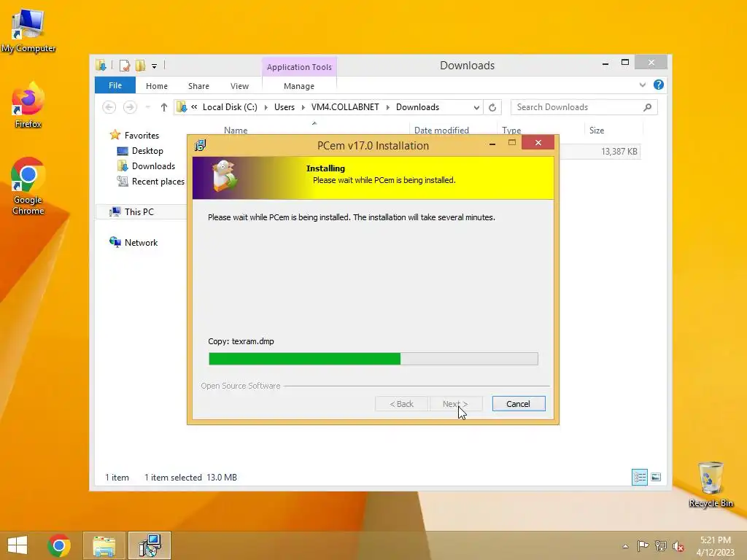Open the File menu in Explorer
The height and width of the screenshot is (560, 747).
pos(115,86)
